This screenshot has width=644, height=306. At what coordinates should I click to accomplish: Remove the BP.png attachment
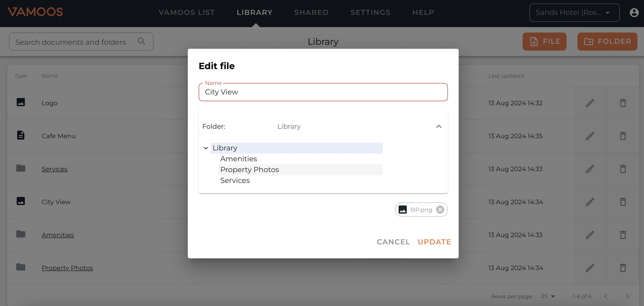(440, 209)
